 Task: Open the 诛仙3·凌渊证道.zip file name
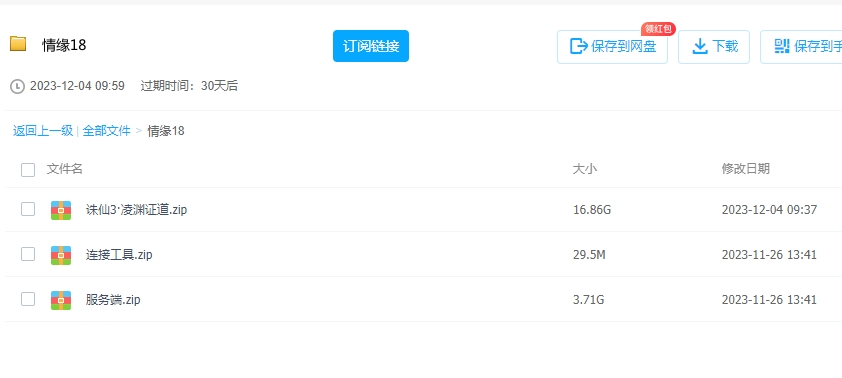[x=136, y=210]
